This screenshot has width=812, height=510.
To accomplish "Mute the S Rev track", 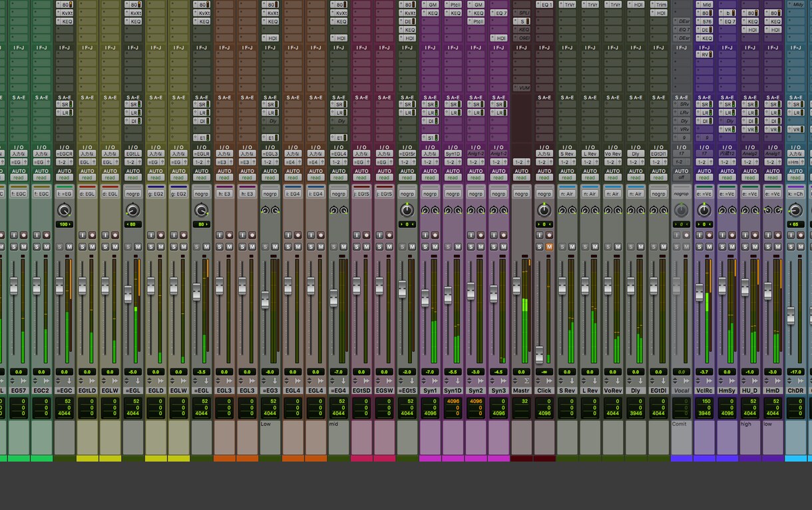I will 572,247.
